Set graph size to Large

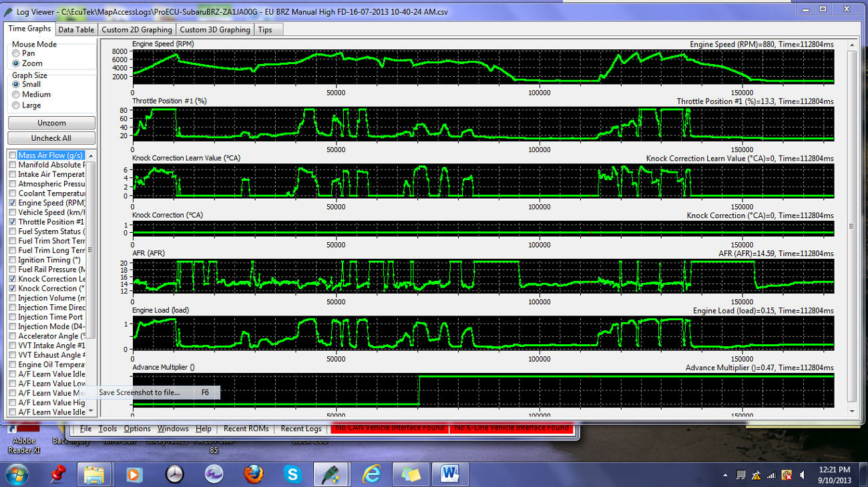tap(16, 105)
